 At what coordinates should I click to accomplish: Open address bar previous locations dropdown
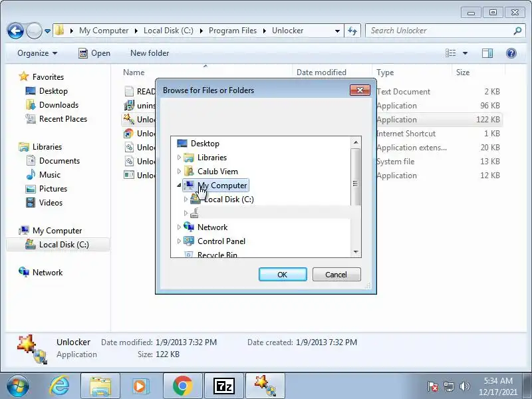337,31
